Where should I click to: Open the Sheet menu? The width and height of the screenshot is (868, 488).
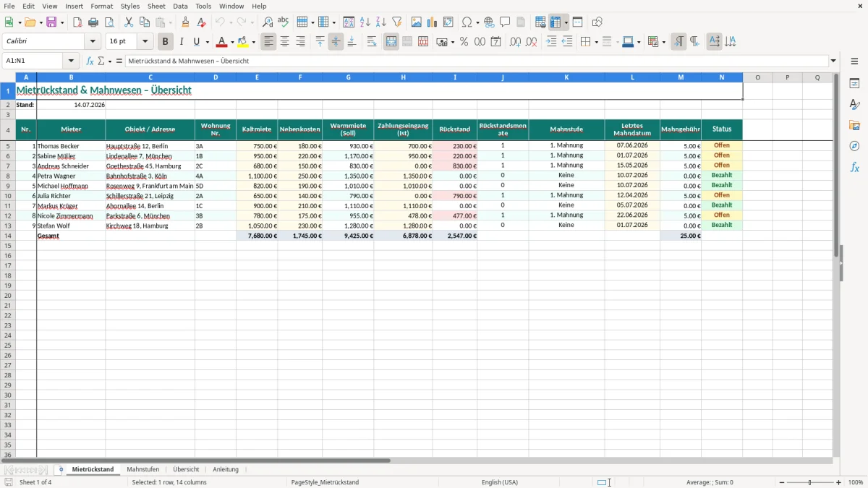pyautogui.click(x=156, y=6)
